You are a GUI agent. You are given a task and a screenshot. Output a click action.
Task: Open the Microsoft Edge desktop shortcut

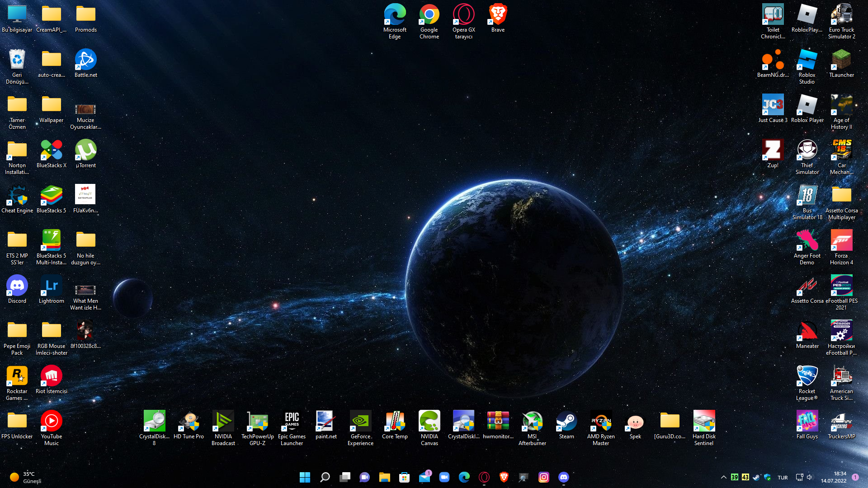(x=395, y=21)
